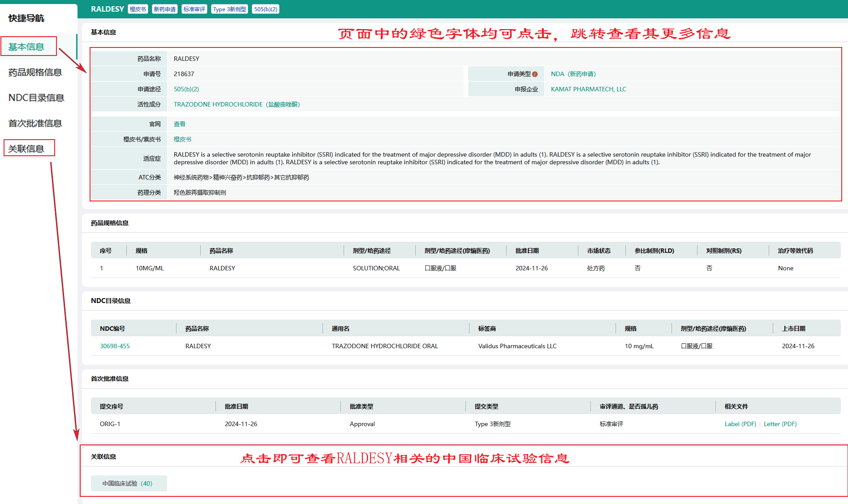848x504 pixels.
Task: Select 基本信息 in quick navigation sidebar
Action: (26, 47)
